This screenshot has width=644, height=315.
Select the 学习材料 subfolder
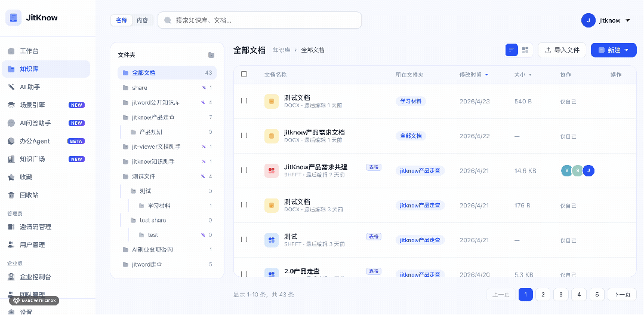(x=175, y=206)
